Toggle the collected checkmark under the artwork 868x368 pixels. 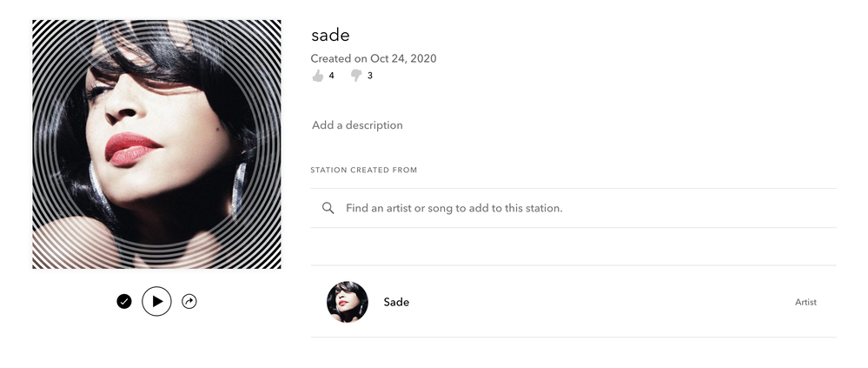(x=124, y=301)
